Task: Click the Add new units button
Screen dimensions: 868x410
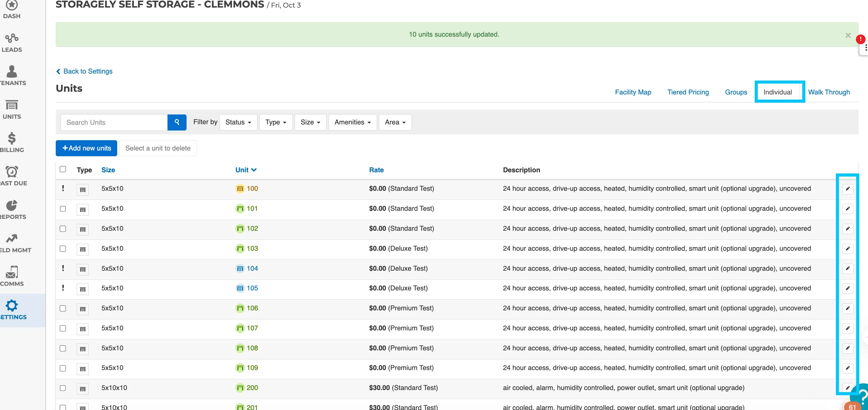Action: (x=86, y=148)
